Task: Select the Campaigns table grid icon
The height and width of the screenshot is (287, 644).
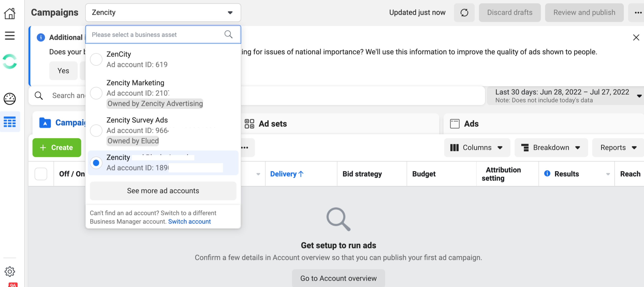Action: tap(10, 122)
